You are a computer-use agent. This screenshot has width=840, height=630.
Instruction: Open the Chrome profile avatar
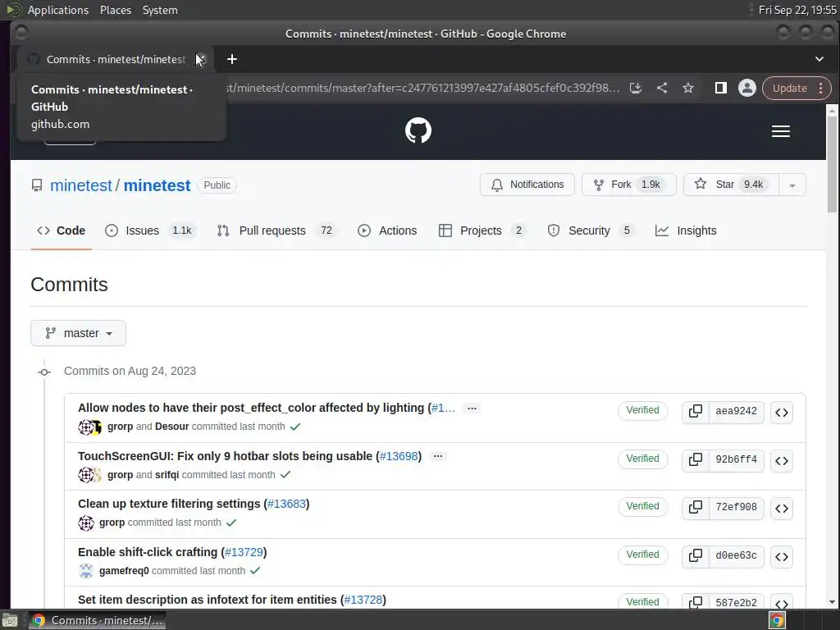(746, 88)
